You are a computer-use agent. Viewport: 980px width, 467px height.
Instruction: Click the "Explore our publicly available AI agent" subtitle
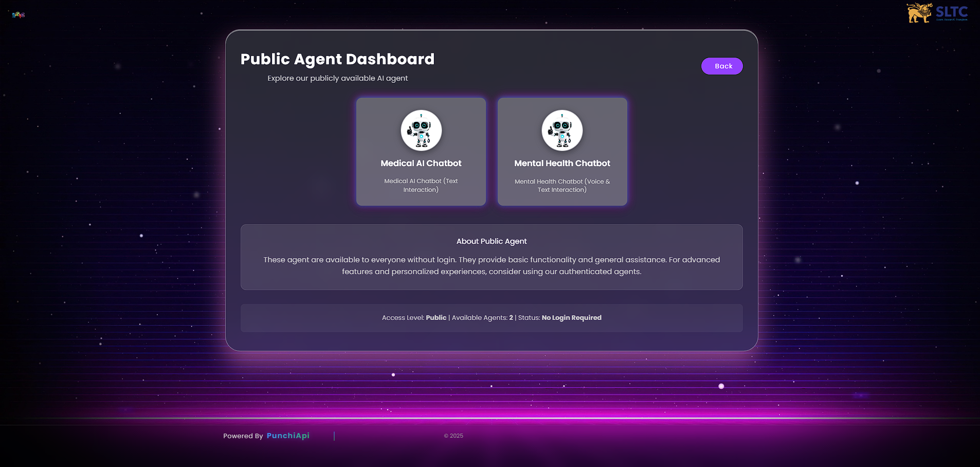pyautogui.click(x=337, y=78)
